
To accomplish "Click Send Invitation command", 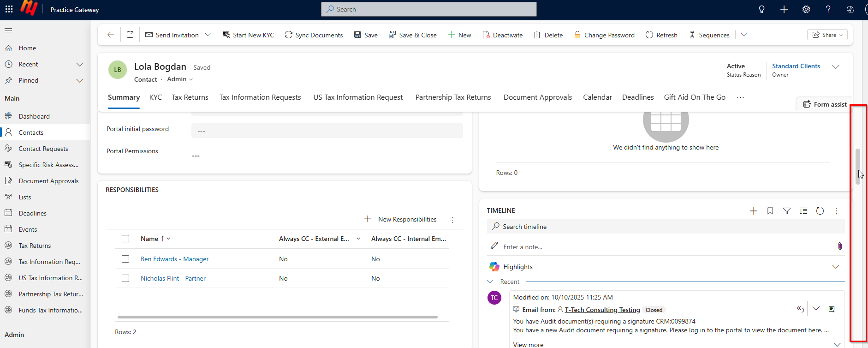I will tap(172, 35).
